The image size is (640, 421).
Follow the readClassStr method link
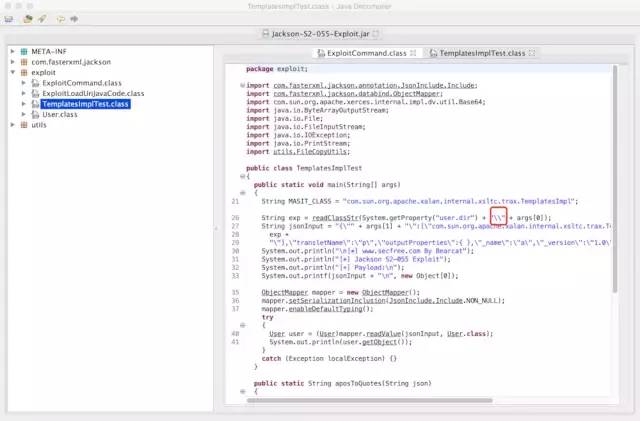click(337, 218)
